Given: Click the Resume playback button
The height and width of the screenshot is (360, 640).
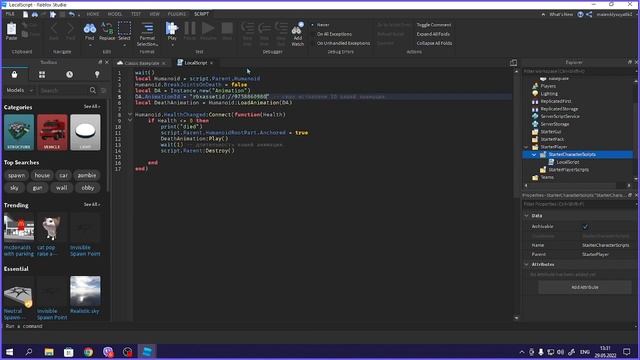Looking at the screenshot, I should tap(208, 28).
